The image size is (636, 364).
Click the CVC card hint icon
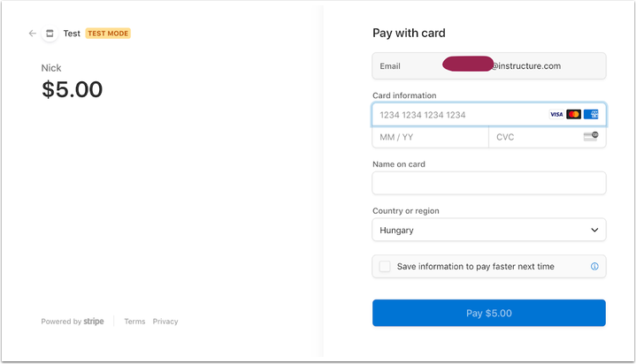591,136
